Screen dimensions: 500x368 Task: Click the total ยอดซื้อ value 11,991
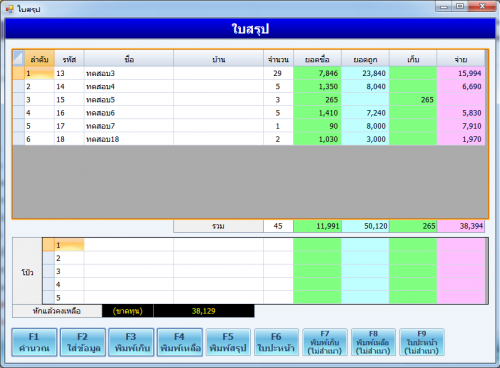(317, 226)
